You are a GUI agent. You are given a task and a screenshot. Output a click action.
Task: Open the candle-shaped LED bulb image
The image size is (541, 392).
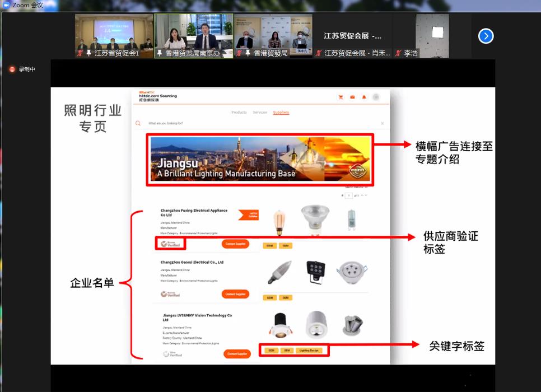279,273
